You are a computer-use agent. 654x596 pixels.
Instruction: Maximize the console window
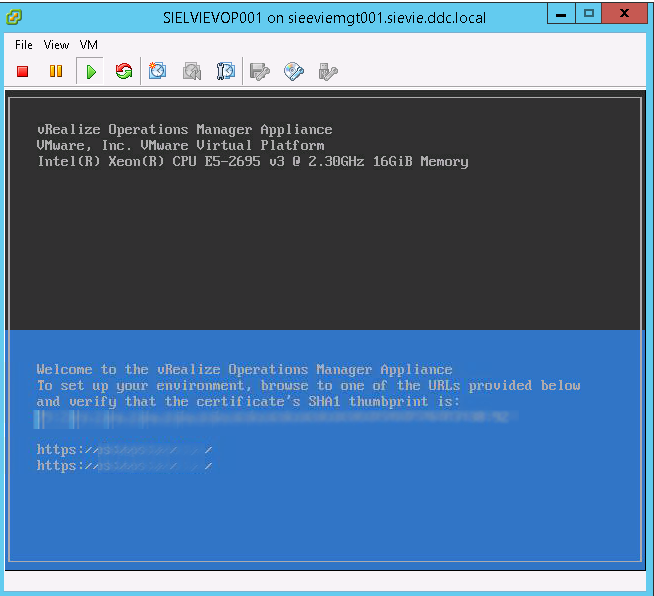589,13
